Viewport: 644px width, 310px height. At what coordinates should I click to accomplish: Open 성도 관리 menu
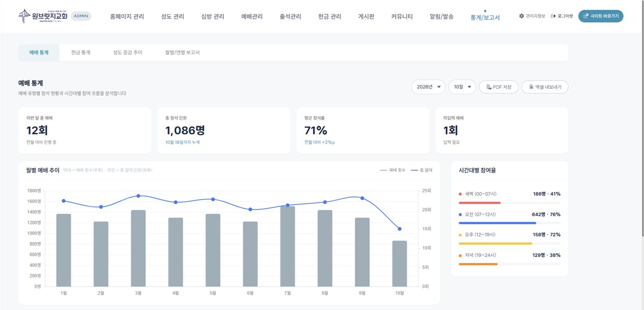[x=172, y=17]
